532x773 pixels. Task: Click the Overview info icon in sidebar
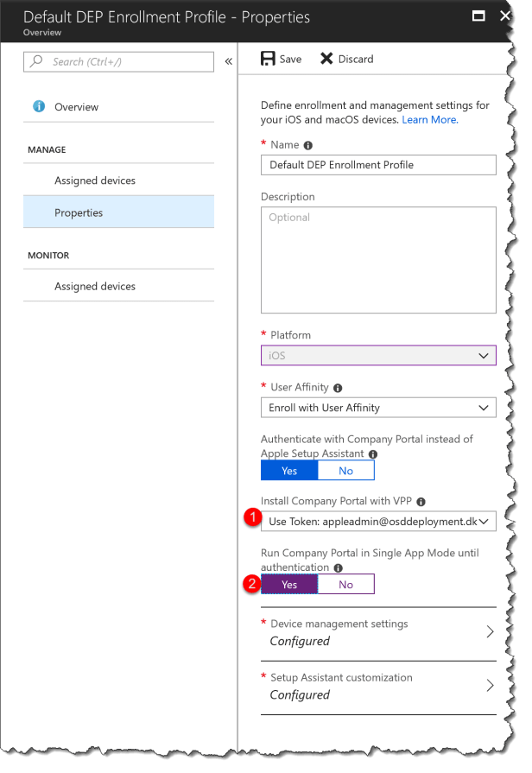pos(39,107)
